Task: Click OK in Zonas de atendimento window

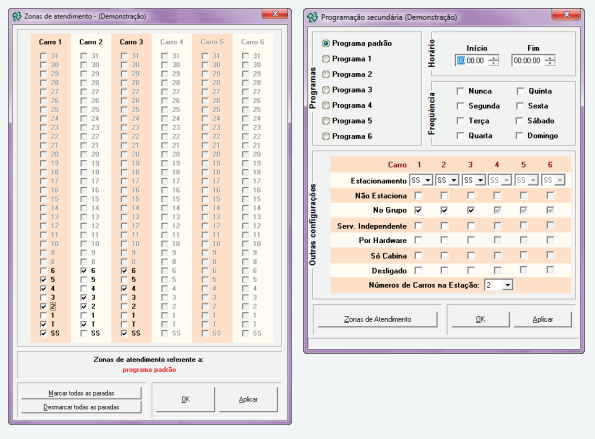Action: (x=186, y=399)
